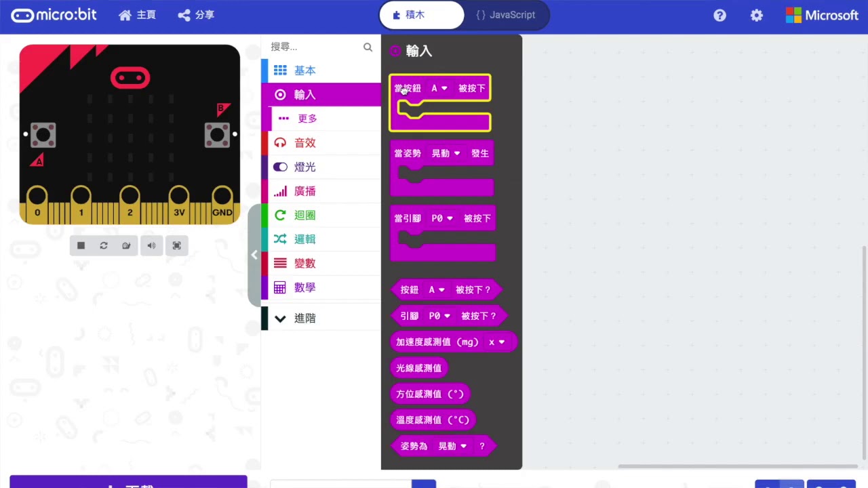
Task: Expand the 進階 advanced section
Action: point(321,318)
